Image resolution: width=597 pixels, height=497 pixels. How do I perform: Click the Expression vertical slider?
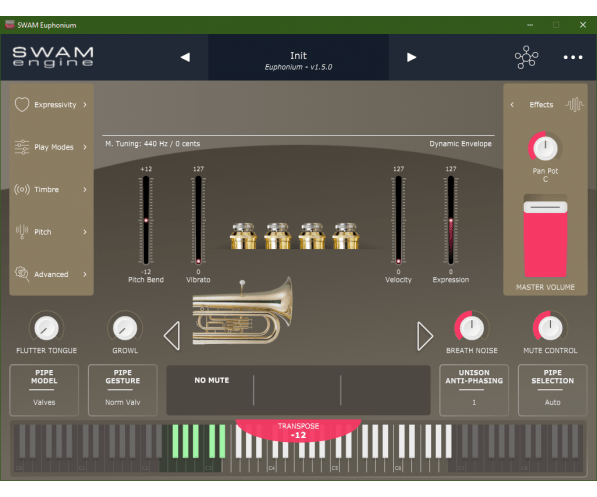pyautogui.click(x=451, y=220)
